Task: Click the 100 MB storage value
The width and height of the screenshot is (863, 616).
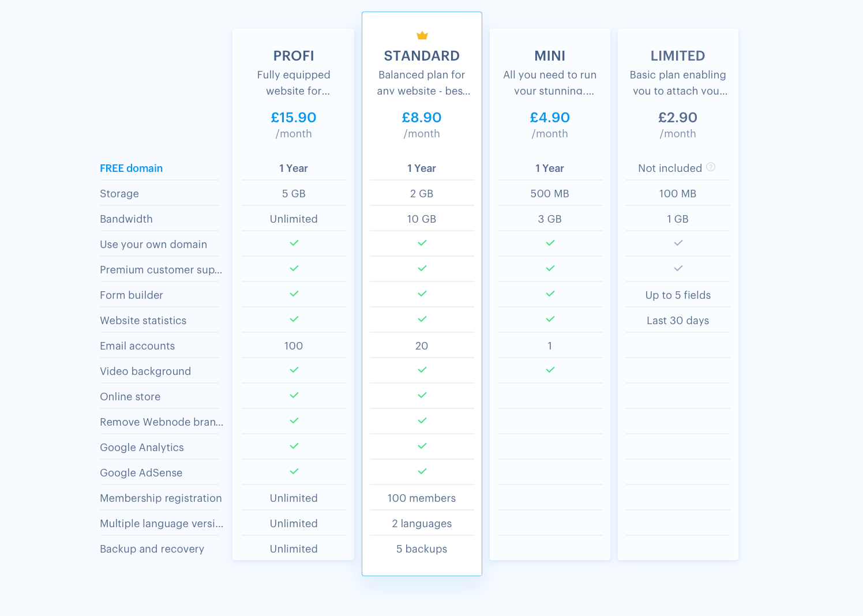Action: pos(678,194)
